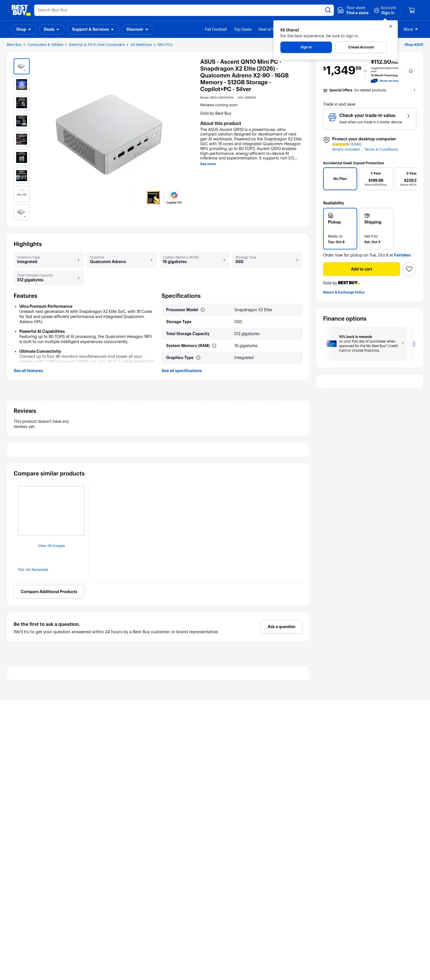Image resolution: width=430 pixels, height=980 pixels.
Task: Click Create Account button
Action: [361, 47]
